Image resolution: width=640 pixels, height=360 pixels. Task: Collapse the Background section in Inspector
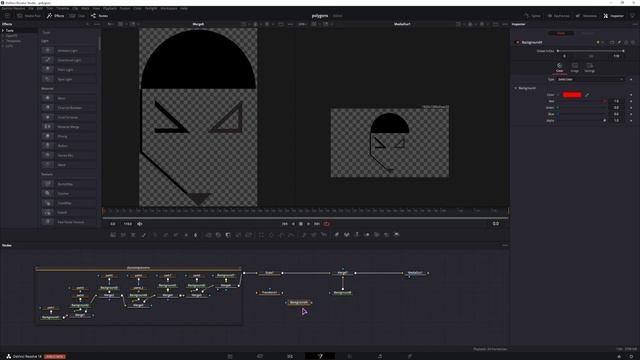click(x=516, y=88)
